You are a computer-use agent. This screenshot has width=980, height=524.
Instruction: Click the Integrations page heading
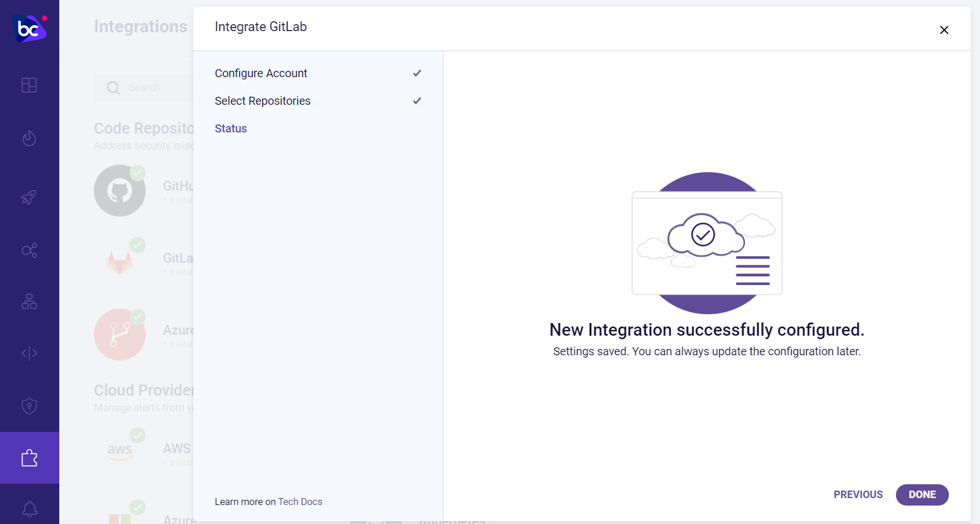[x=140, y=26]
